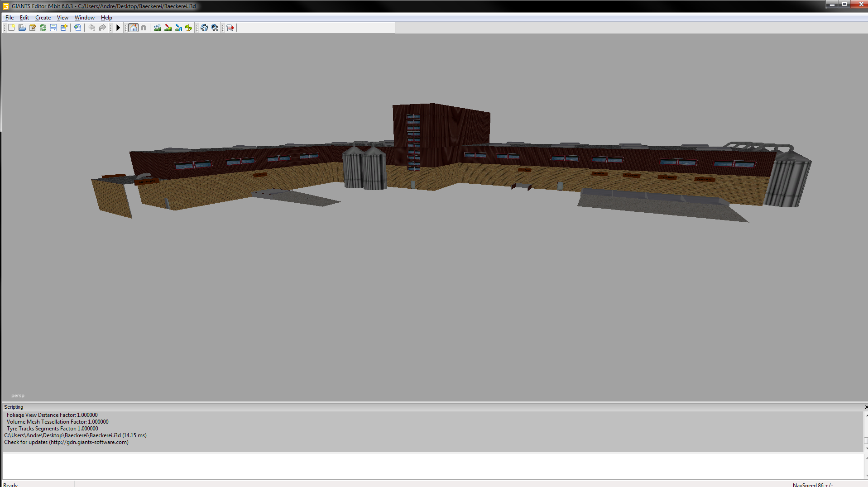
Task: Toggle the magnet snap icon
Action: point(144,28)
